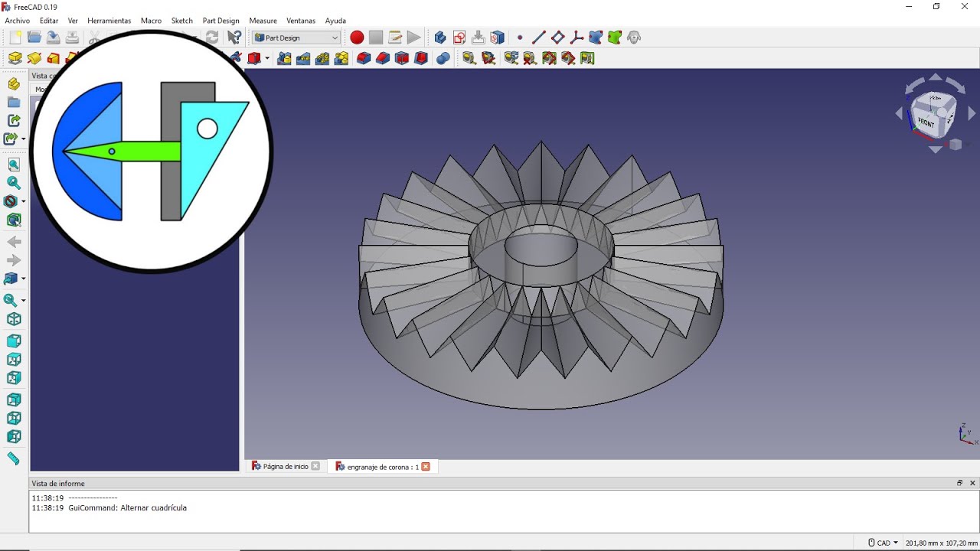Screen dimensions: 980x551
Task: Select the Additive Loft tool
Action: [x=53, y=58]
